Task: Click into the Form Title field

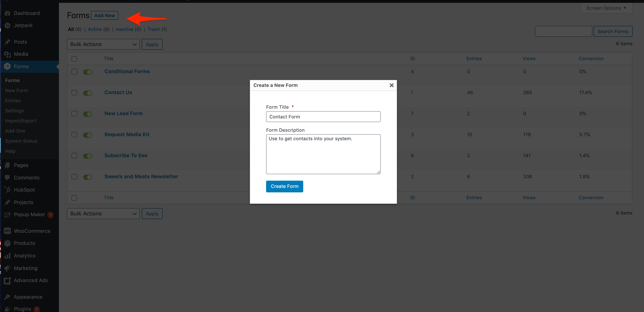Action: (x=323, y=117)
